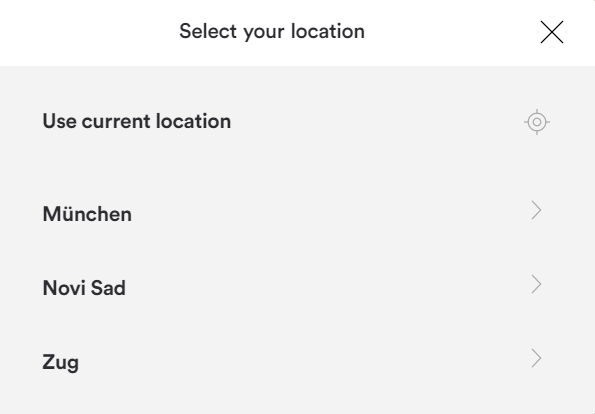Open the München location row
This screenshot has height=414, width=595.
[x=298, y=213]
